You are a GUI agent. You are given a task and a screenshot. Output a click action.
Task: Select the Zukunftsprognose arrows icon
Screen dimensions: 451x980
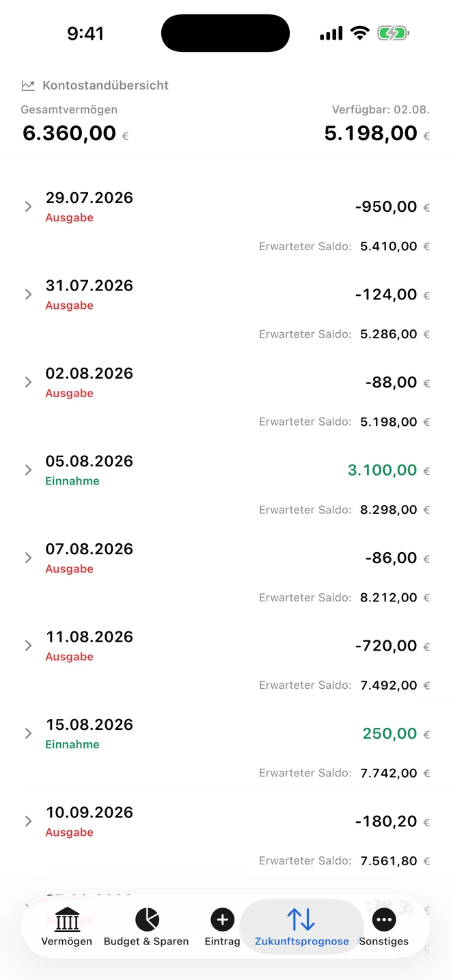[301, 920]
